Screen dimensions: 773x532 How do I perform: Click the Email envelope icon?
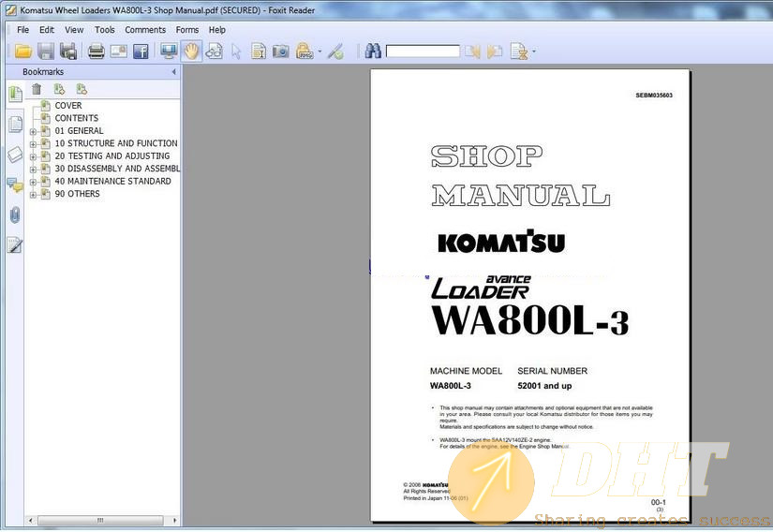point(118,52)
